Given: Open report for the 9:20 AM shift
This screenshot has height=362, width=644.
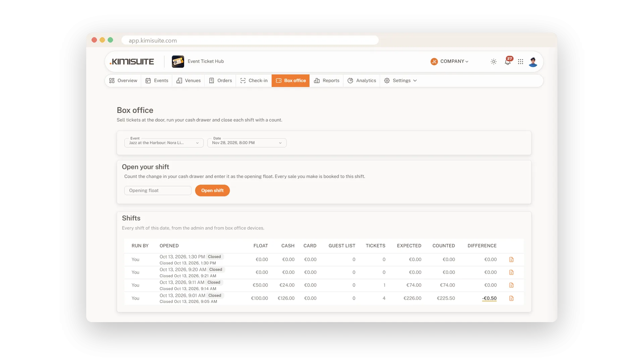Looking at the screenshot, I should 511,272.
